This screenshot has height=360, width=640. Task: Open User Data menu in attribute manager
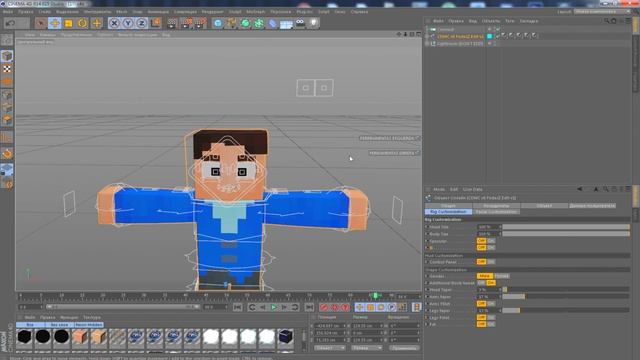click(472, 189)
